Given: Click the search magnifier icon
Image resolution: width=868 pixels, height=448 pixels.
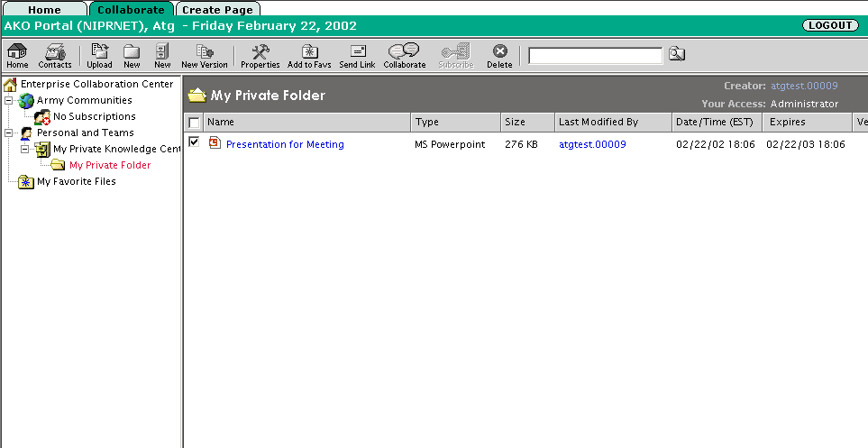Looking at the screenshot, I should pyautogui.click(x=676, y=55).
